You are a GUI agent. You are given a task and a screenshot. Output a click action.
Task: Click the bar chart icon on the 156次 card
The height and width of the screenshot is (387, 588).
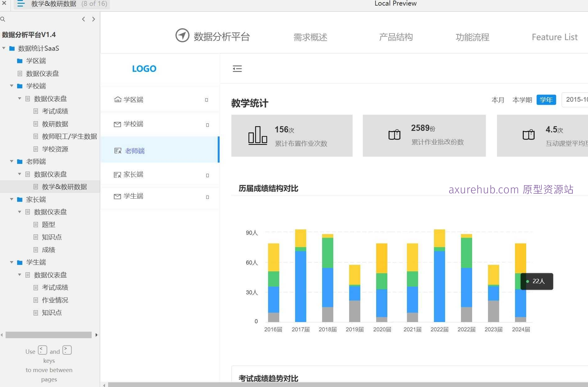tap(258, 136)
